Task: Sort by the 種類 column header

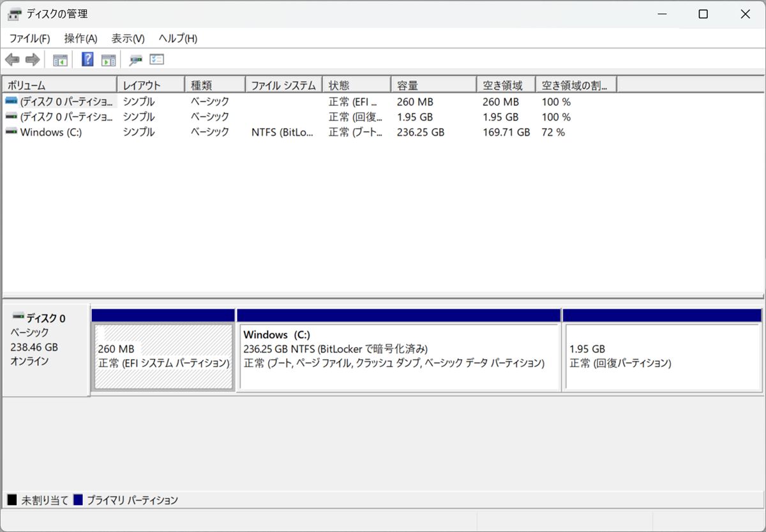Action: [x=215, y=85]
